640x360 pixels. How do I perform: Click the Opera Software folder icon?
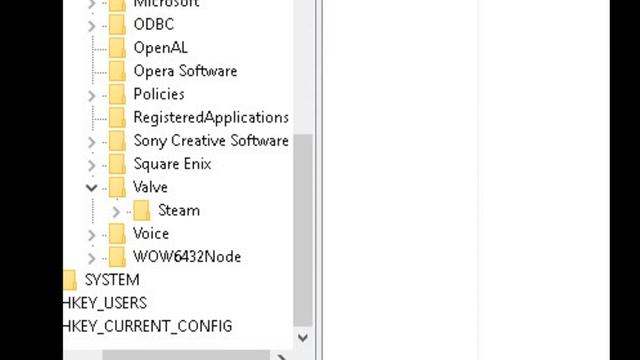coord(117,71)
